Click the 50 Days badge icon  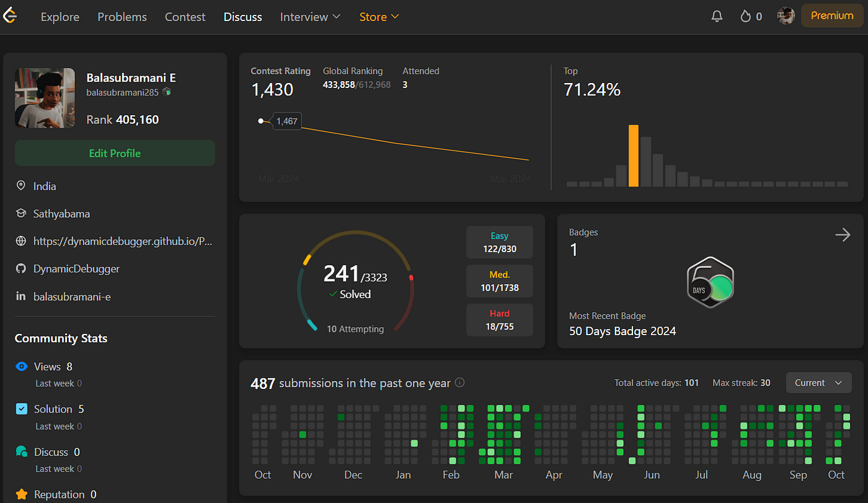click(x=711, y=282)
